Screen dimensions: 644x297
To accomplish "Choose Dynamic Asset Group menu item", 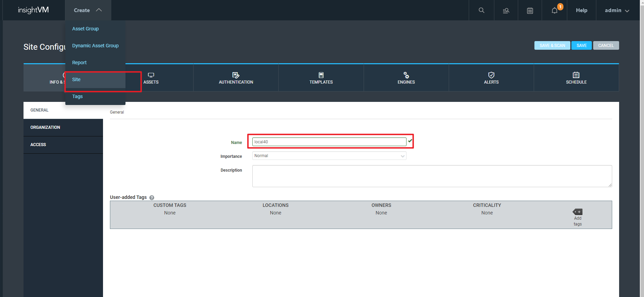I will coord(95,46).
